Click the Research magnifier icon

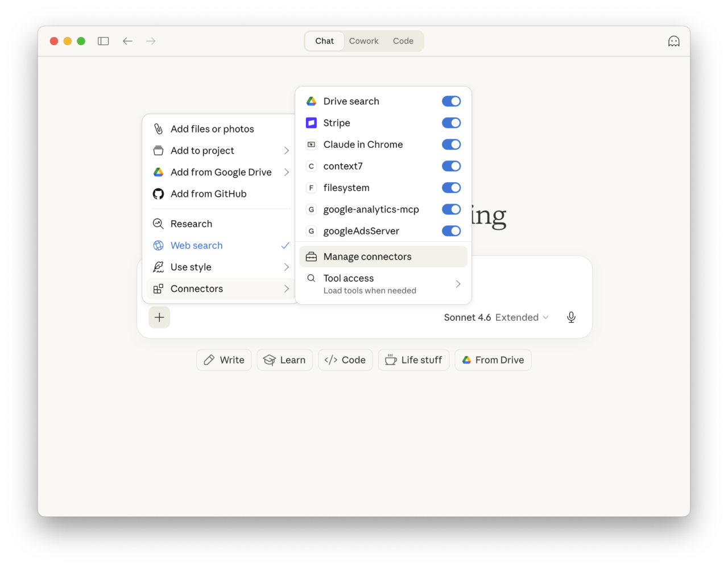157,224
